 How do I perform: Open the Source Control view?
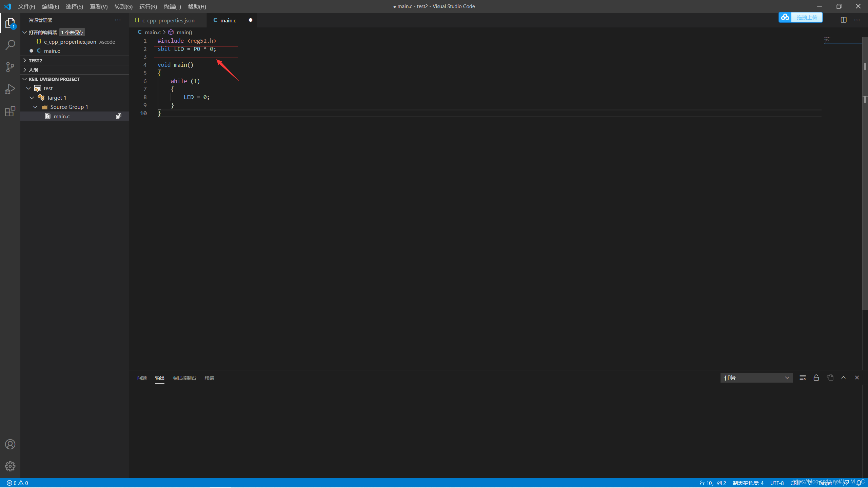click(10, 67)
